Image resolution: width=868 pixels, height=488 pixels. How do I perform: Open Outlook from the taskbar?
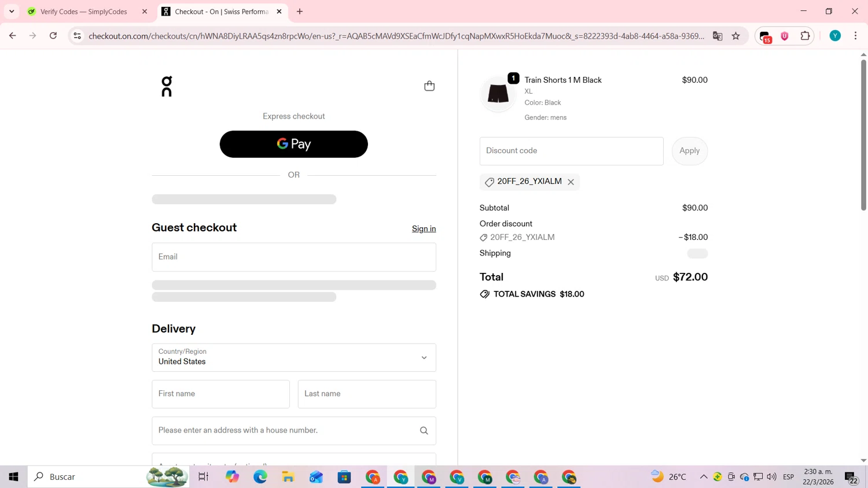pos(316,477)
